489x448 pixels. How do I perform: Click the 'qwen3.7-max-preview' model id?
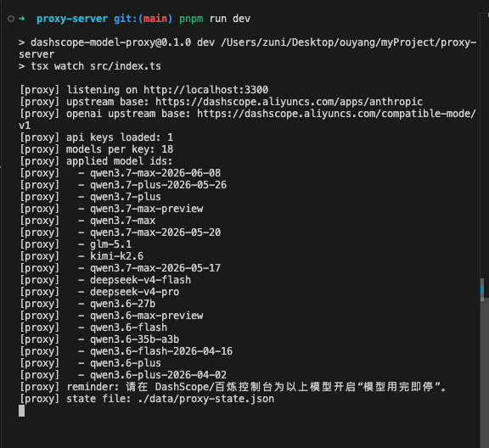click(x=146, y=209)
